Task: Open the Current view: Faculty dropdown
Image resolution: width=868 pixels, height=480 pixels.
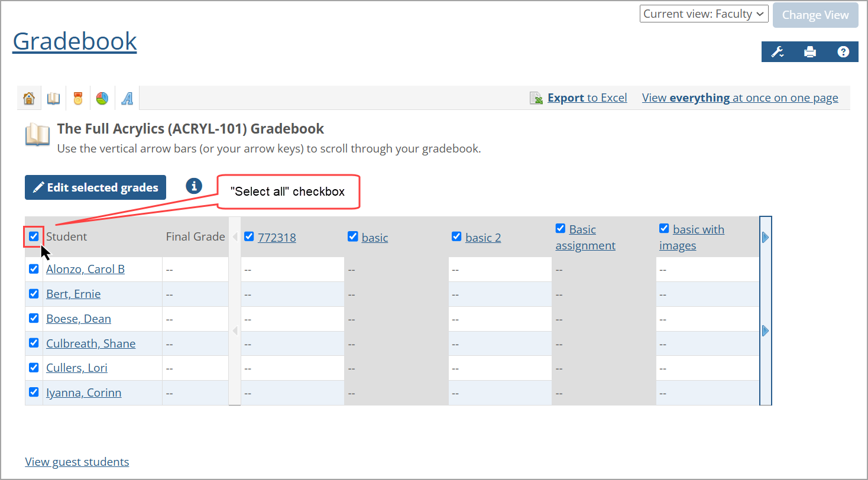Action: 704,14
